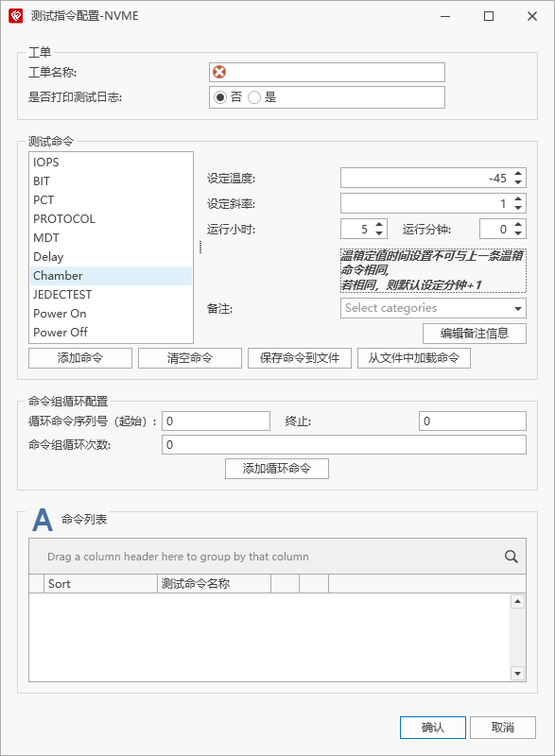The height and width of the screenshot is (756, 555).
Task: Select JEDECTEST in the command list
Action: 111,295
